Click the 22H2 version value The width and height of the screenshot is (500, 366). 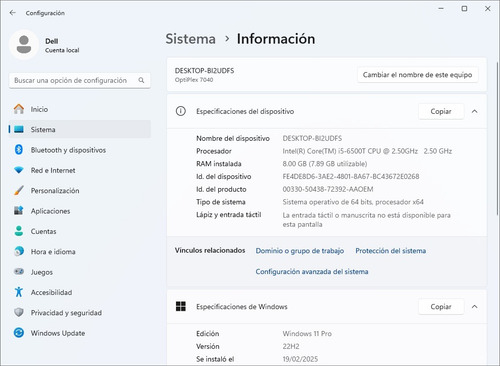[291, 346]
